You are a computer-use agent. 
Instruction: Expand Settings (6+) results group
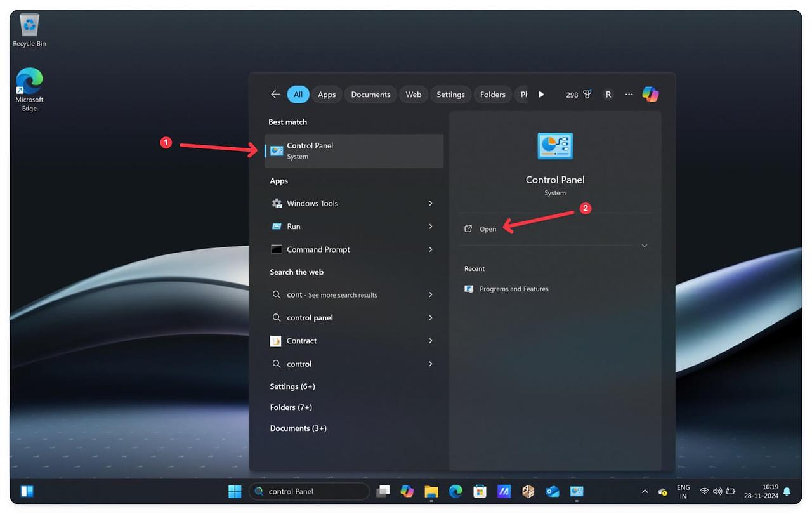292,386
